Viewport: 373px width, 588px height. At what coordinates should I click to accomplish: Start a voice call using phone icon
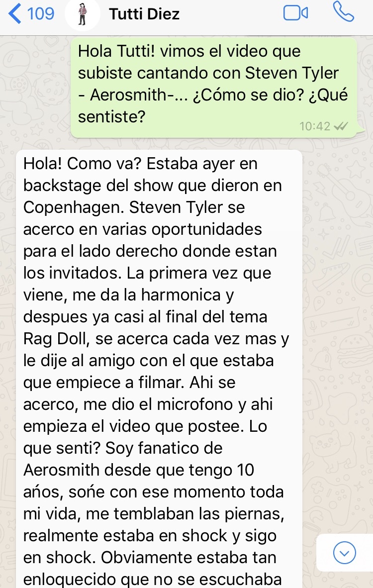tap(343, 12)
